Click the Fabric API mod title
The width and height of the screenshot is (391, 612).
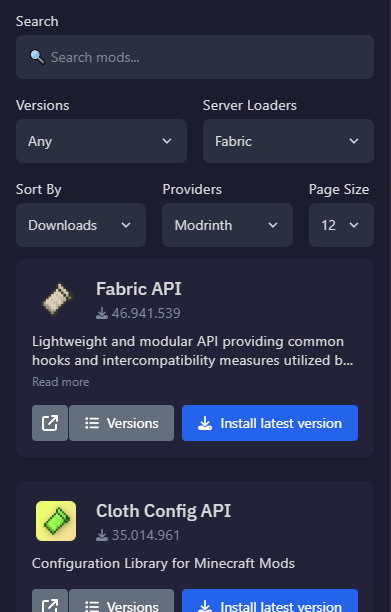click(139, 289)
